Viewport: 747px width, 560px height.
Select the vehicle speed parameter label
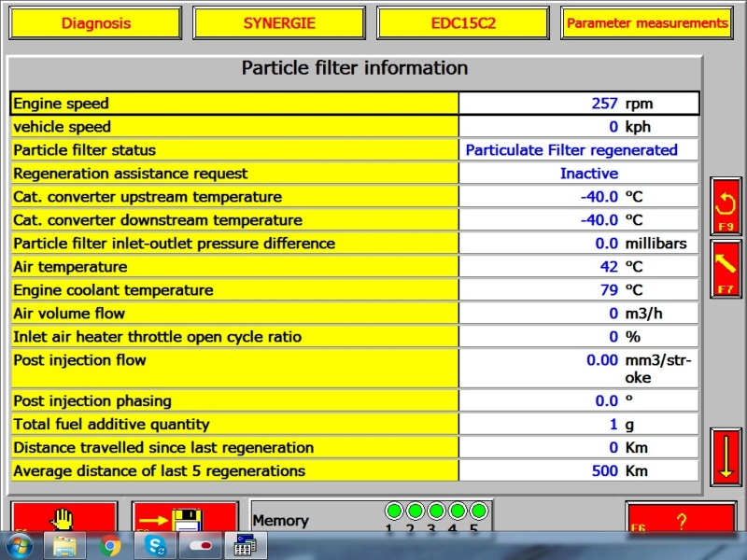pyautogui.click(x=62, y=127)
